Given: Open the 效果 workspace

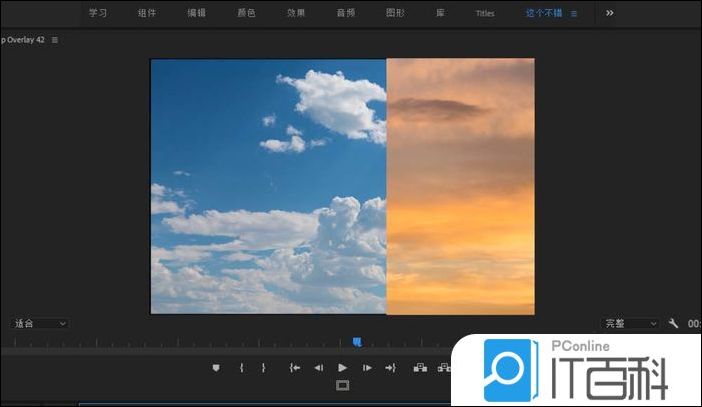Looking at the screenshot, I should point(296,13).
